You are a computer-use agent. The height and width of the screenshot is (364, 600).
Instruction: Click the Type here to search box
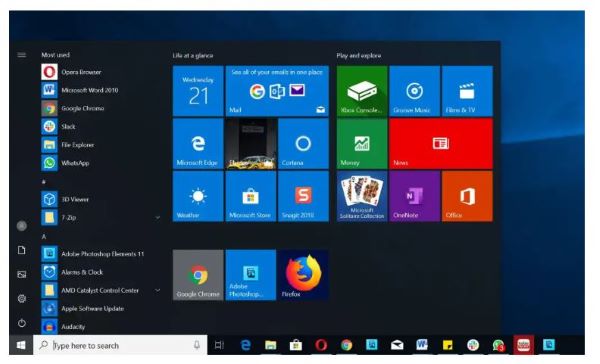pyautogui.click(x=120, y=345)
